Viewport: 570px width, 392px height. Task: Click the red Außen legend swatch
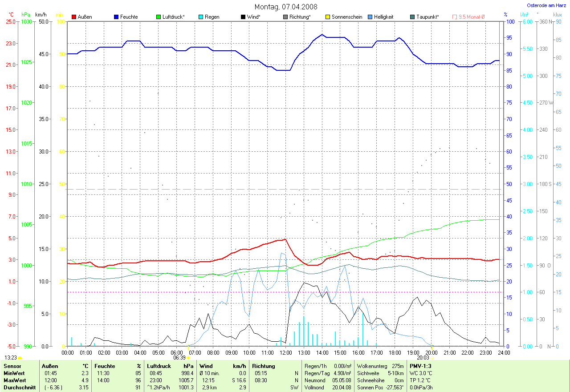click(x=74, y=17)
